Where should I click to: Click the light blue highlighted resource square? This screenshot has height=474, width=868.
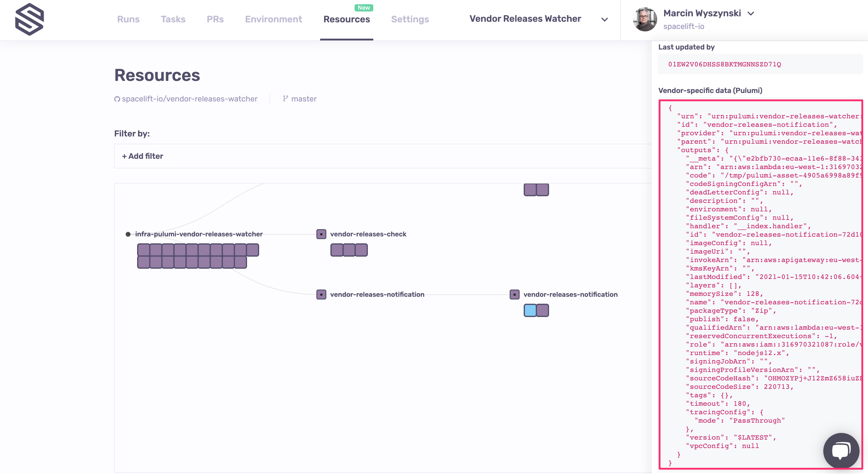click(530, 310)
